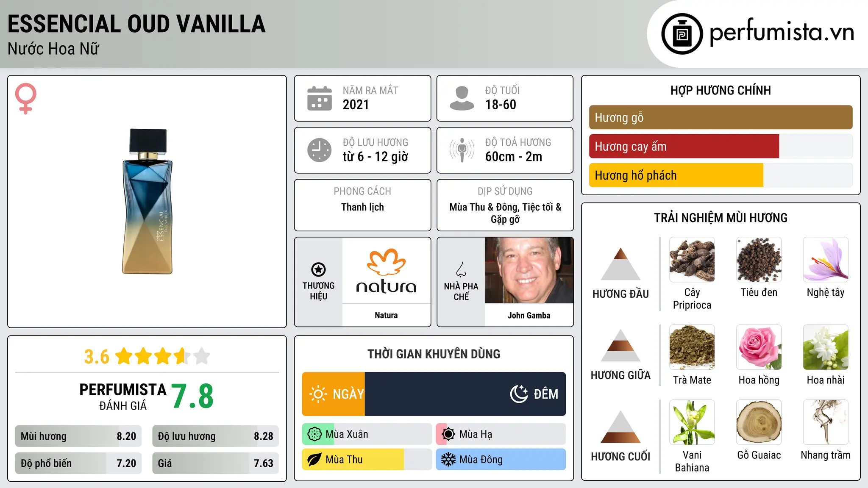Click the star badge icon above Thương hiệu
The width and height of the screenshot is (868, 488).
(318, 269)
